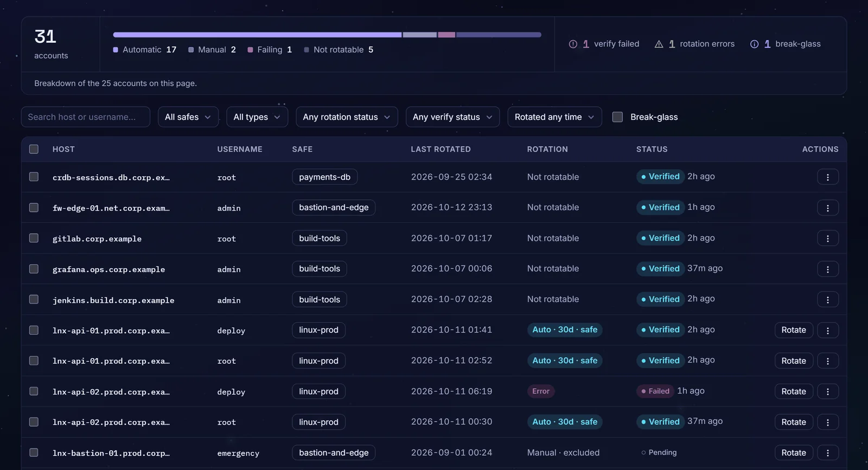Sort by the Rotation column header
Viewport: 868px width, 470px height.
(x=547, y=149)
